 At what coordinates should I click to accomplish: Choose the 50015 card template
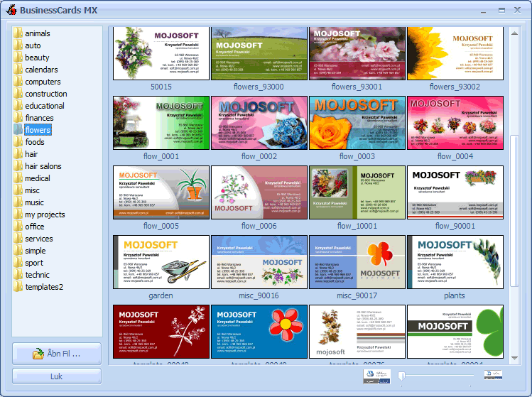point(161,53)
